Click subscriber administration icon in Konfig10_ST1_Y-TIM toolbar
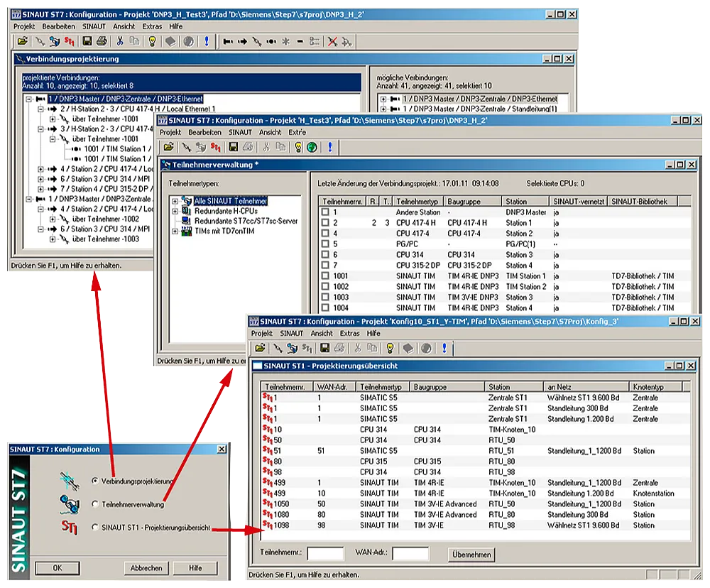The height and width of the screenshot is (588, 710). coord(293,348)
